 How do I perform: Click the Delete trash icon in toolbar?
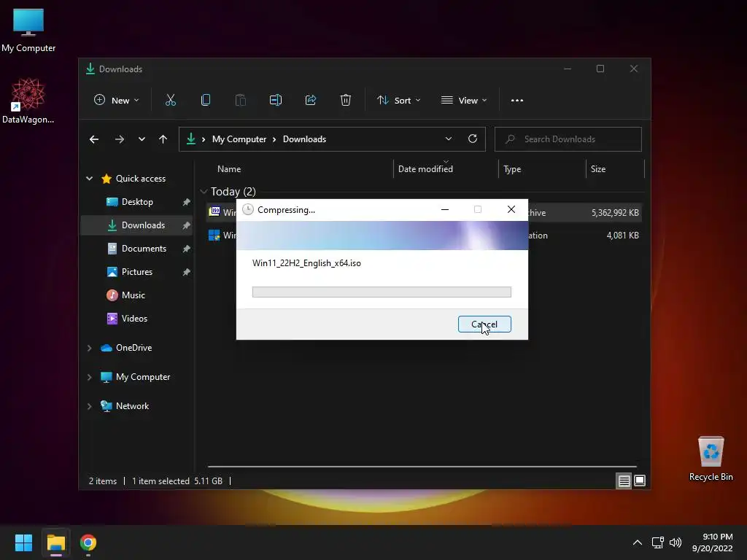click(346, 100)
